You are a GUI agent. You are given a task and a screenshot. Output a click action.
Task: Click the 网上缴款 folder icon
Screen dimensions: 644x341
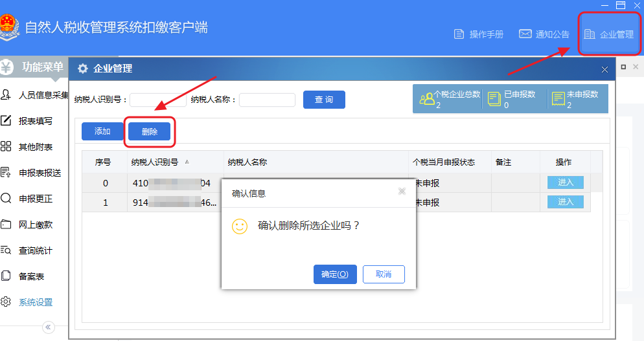(6, 224)
